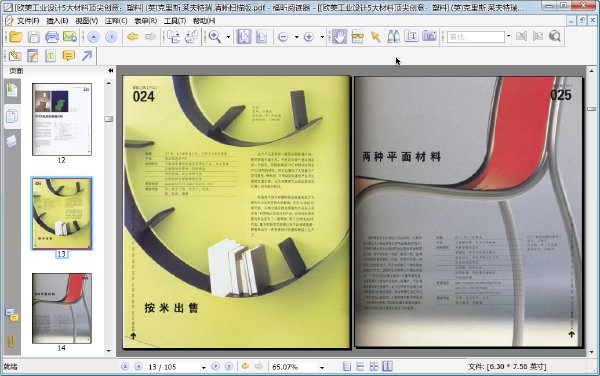This screenshot has width=600, height=376.
Task: Click the advanced search magnifier icon
Action: 554,37
